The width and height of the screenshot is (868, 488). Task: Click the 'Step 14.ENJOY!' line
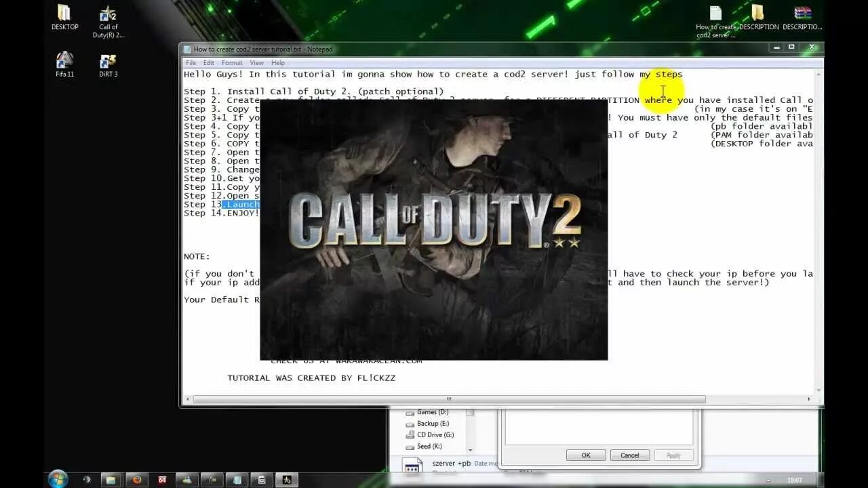[221, 213]
